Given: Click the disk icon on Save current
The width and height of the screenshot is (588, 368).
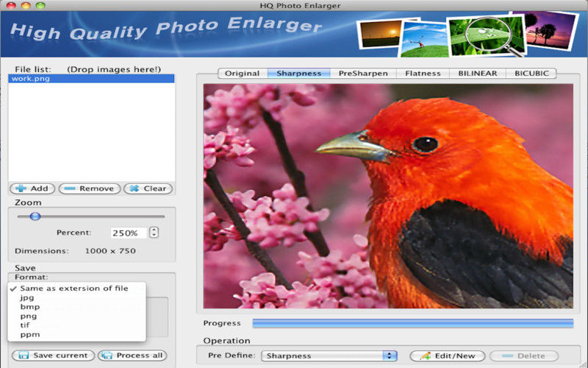Looking at the screenshot, I should pos(24,355).
